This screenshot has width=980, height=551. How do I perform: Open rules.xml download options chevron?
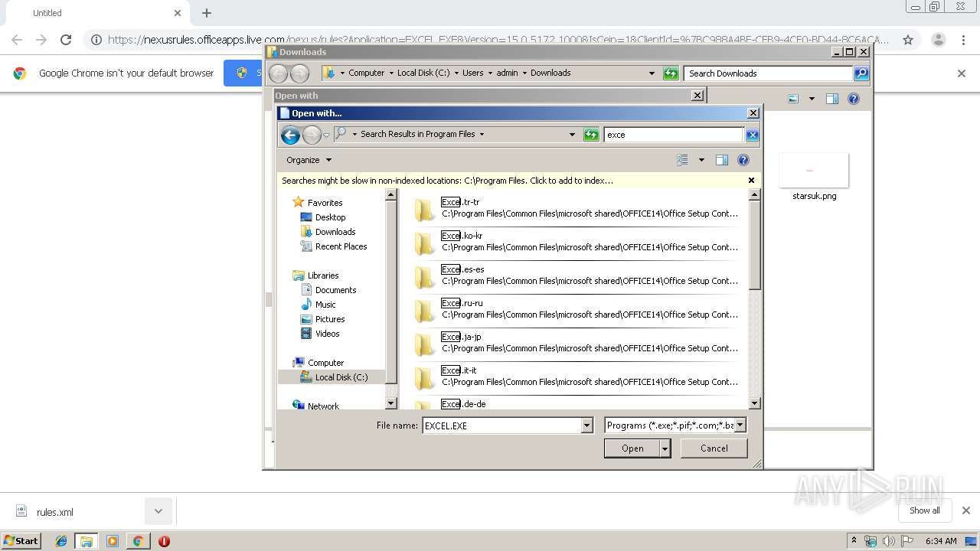pyautogui.click(x=158, y=511)
